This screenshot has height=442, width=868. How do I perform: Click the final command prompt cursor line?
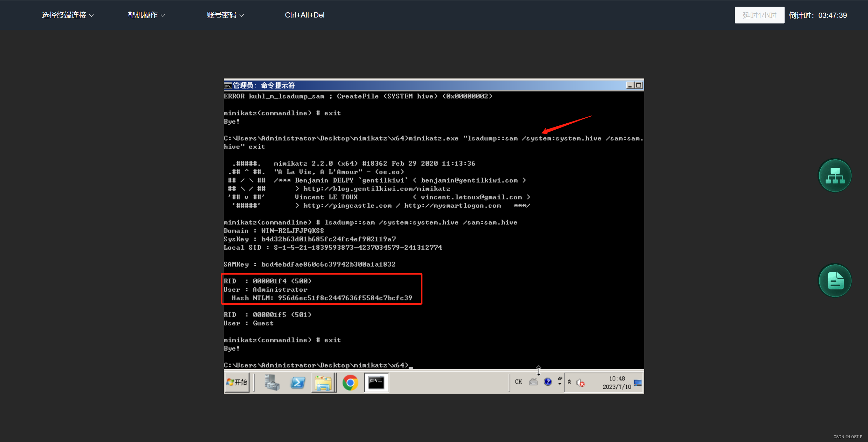click(318, 365)
